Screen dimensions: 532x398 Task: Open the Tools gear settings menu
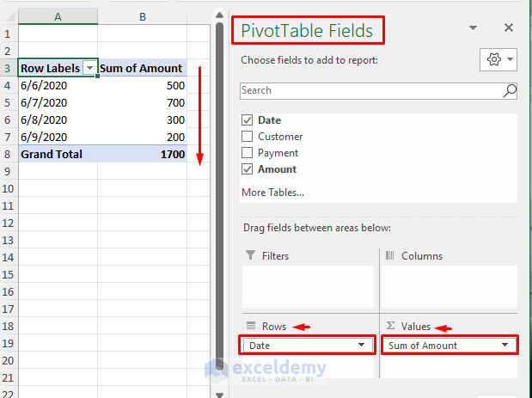[x=499, y=59]
